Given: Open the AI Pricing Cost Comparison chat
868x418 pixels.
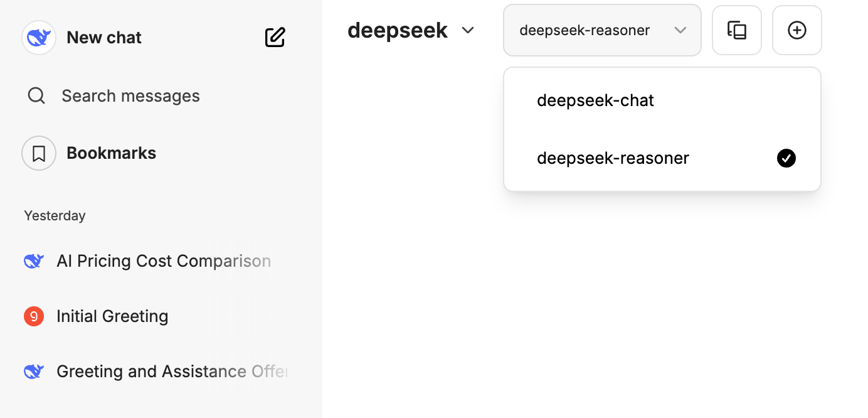Looking at the screenshot, I should (164, 261).
